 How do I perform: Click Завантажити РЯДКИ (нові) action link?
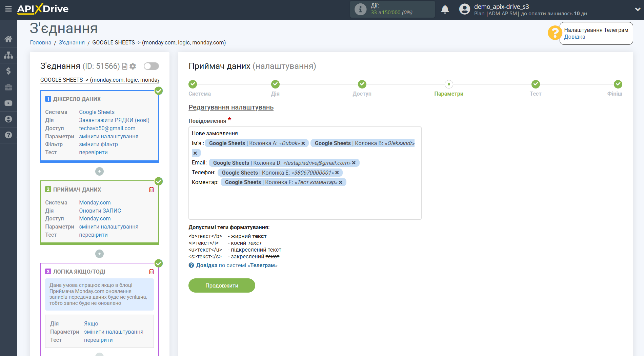[114, 120]
